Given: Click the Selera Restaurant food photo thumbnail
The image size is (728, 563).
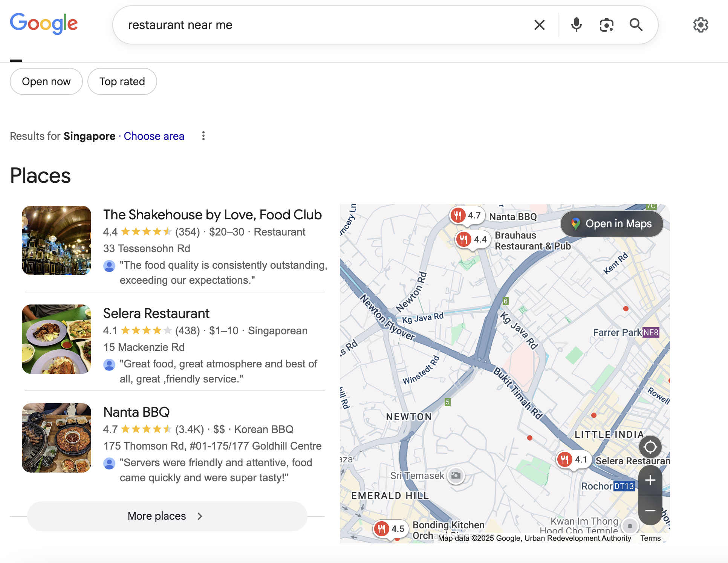Looking at the screenshot, I should pos(57,339).
